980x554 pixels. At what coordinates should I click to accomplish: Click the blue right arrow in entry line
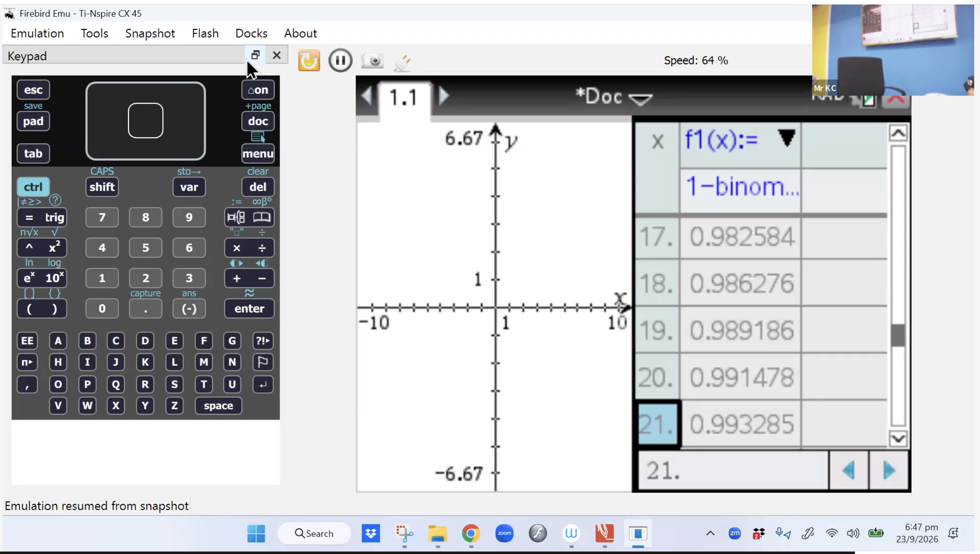tap(889, 470)
